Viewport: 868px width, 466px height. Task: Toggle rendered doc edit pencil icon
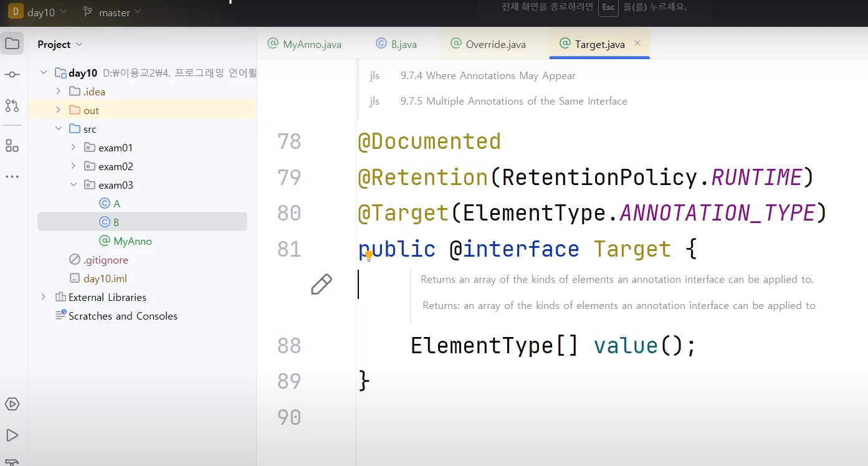point(321,284)
